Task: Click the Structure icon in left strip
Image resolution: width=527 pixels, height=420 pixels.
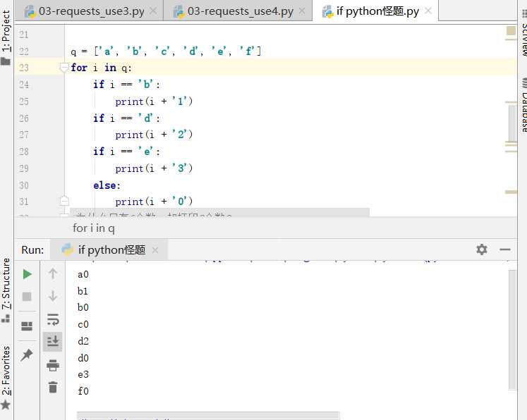Action: pos(6,318)
